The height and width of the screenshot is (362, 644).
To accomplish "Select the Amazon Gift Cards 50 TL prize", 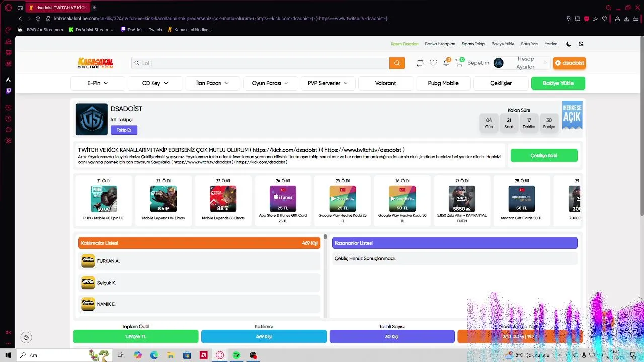I will (521, 201).
